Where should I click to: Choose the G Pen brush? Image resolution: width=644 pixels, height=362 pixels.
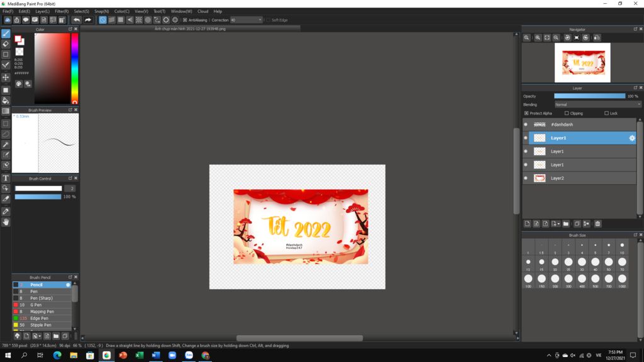point(42,305)
